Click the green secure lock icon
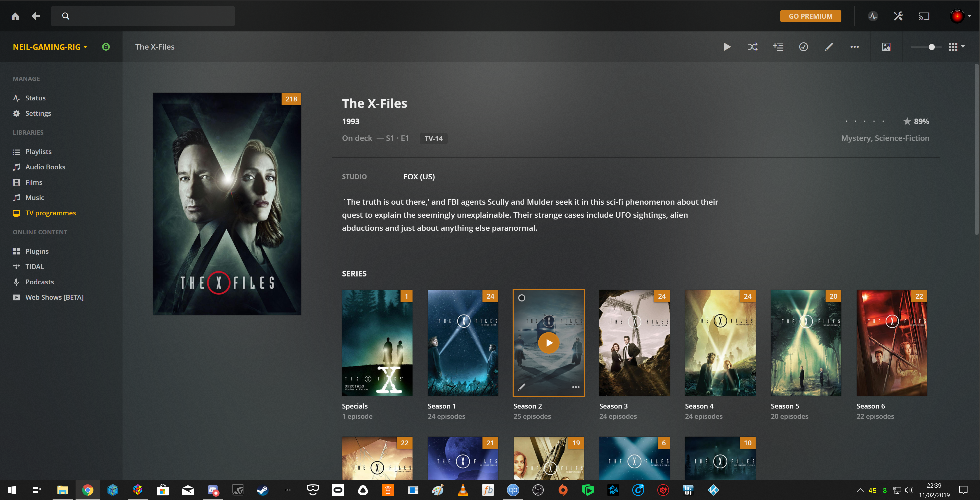This screenshot has height=500, width=980. pyautogui.click(x=106, y=46)
